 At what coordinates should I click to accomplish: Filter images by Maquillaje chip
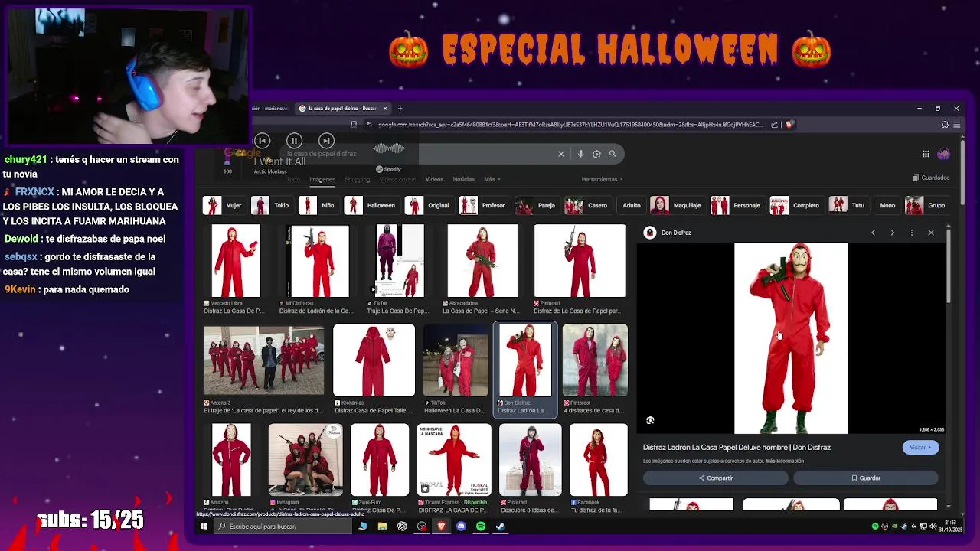(677, 205)
